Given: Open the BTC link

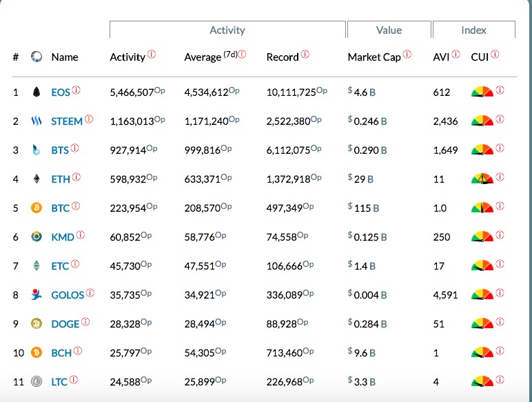Looking at the screenshot, I should click(61, 208).
